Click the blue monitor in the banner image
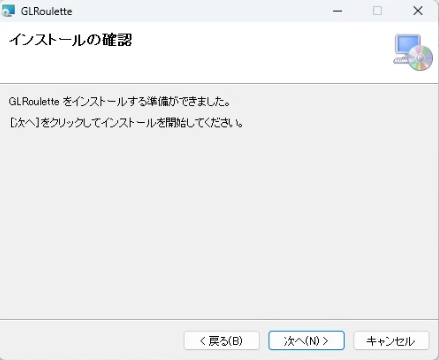439x360 pixels. point(407,44)
